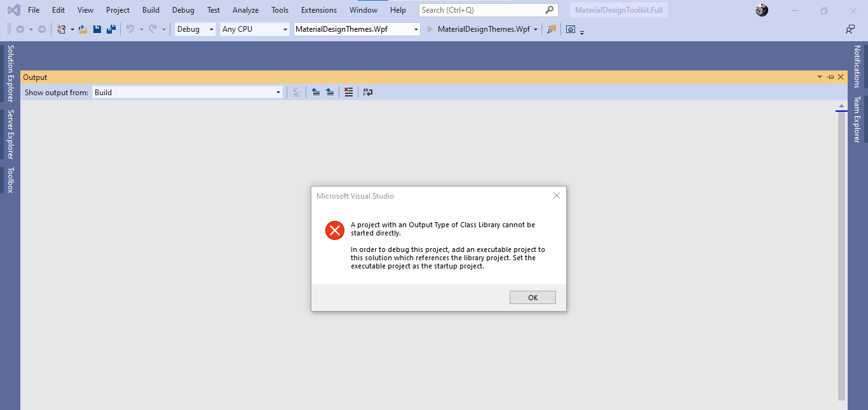Click the Redo arrow icon

tap(153, 29)
